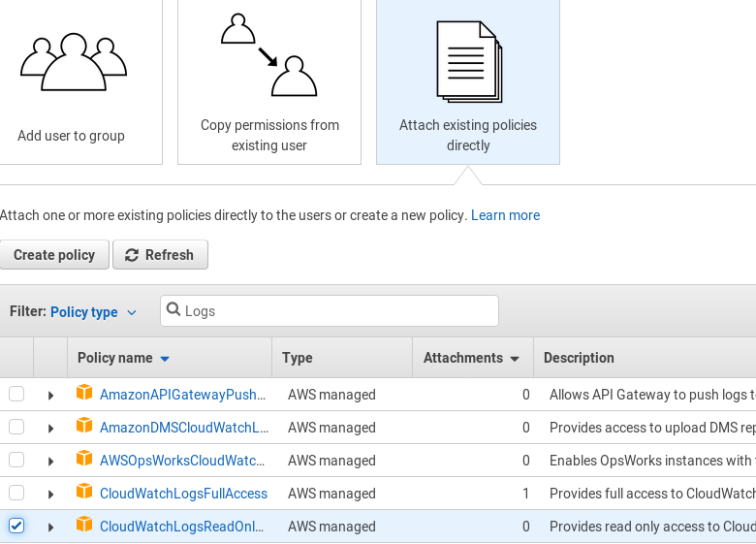Expand the AmazonDMSCloudWatch policy row details
The width and height of the screenshot is (756, 544).
(50, 428)
